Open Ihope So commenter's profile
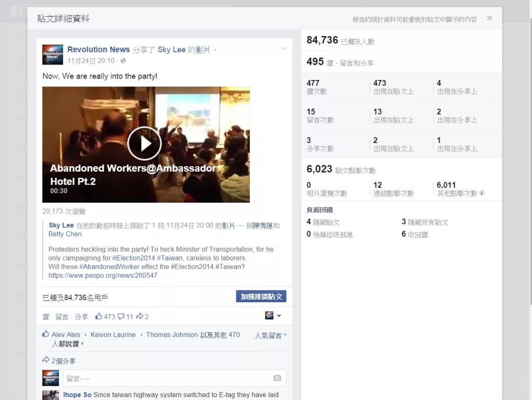The height and width of the screenshot is (400, 532). (77, 395)
